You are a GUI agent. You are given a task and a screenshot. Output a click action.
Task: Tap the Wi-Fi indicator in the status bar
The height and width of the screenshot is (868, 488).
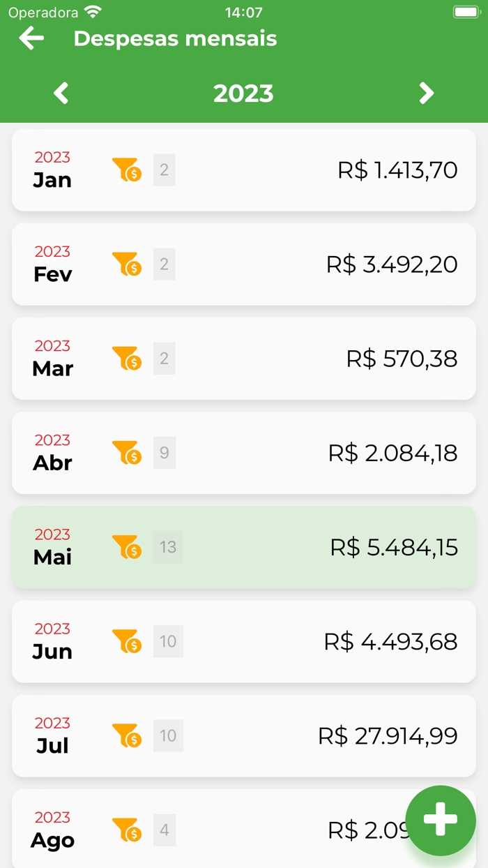click(x=91, y=11)
